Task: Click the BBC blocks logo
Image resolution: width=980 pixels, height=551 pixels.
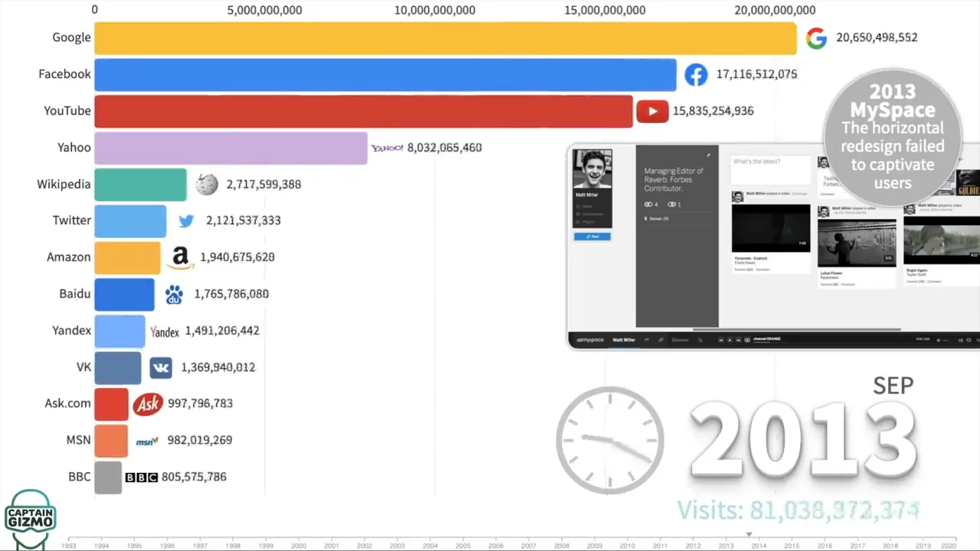Action: point(141,477)
